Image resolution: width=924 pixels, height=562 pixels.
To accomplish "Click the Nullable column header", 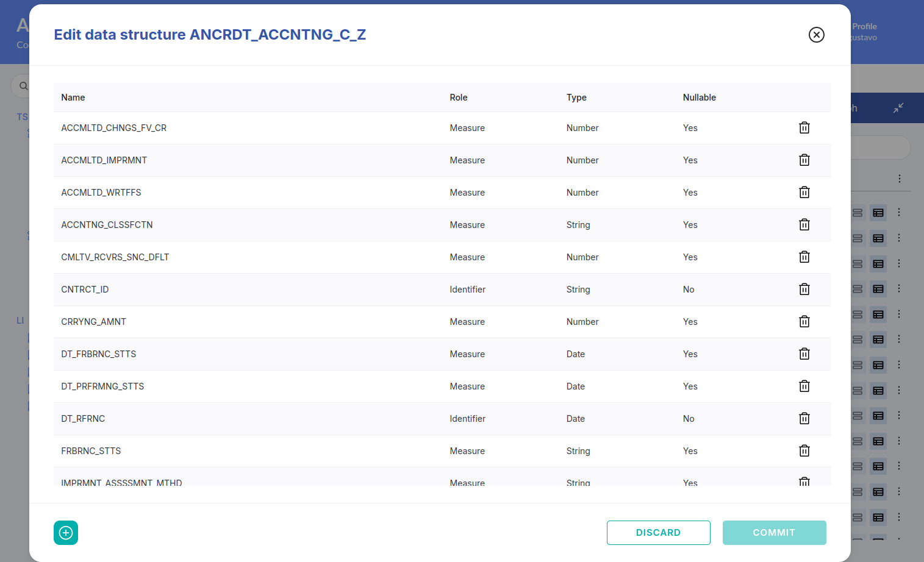I will click(699, 98).
